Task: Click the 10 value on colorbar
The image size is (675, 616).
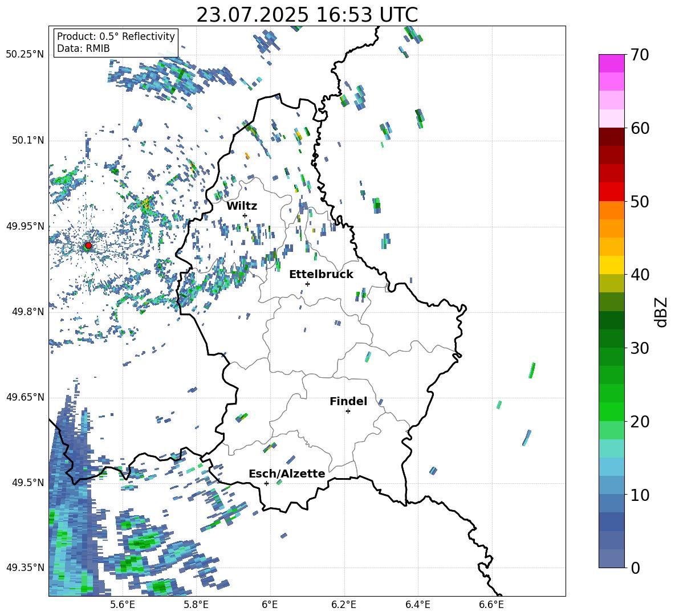Action: (x=639, y=495)
